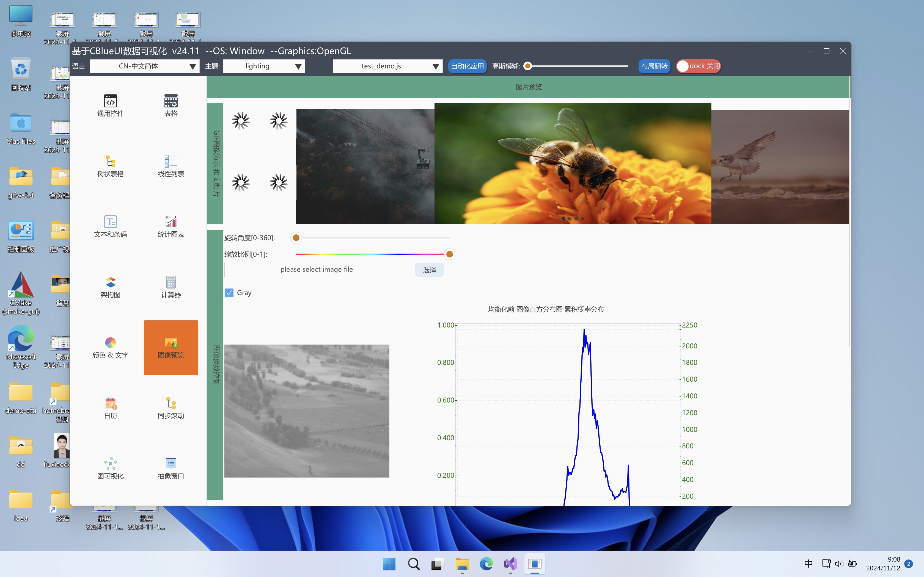Open the 统计图表 statistics chart icon

pos(171,222)
